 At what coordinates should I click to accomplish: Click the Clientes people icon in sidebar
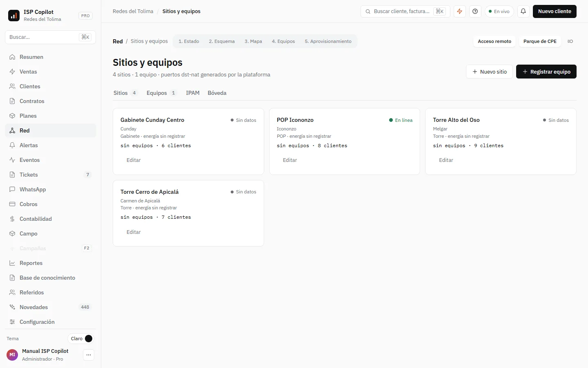point(12,86)
